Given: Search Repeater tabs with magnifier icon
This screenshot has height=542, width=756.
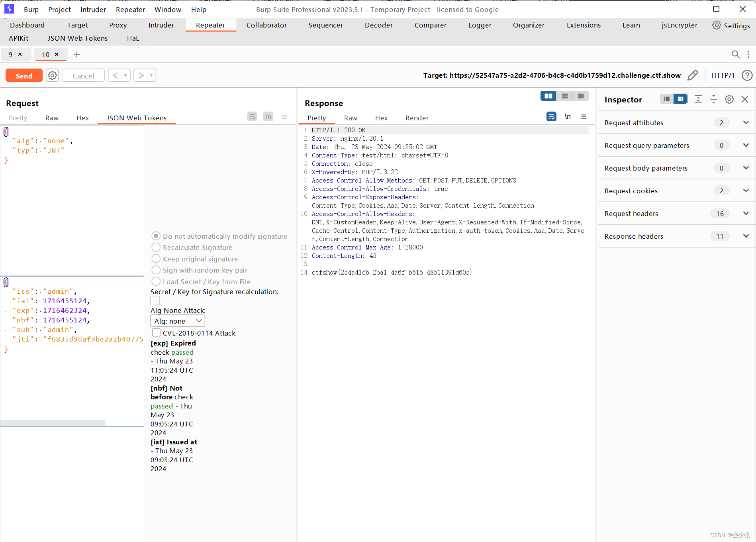Looking at the screenshot, I should pyautogui.click(x=736, y=54).
